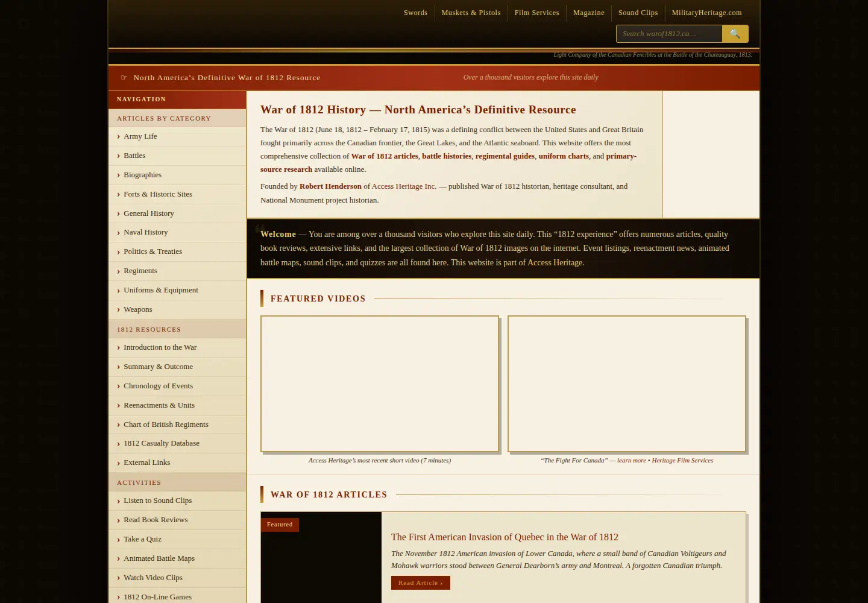The height and width of the screenshot is (603, 868).
Task: Open the Army Life category
Action: click(177, 136)
